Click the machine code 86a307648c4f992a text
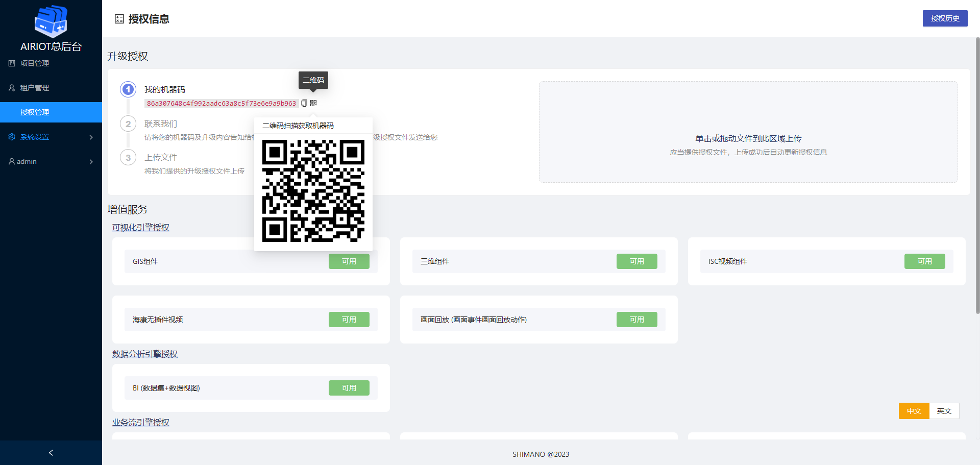Viewport: 980px width, 465px height. click(222, 103)
